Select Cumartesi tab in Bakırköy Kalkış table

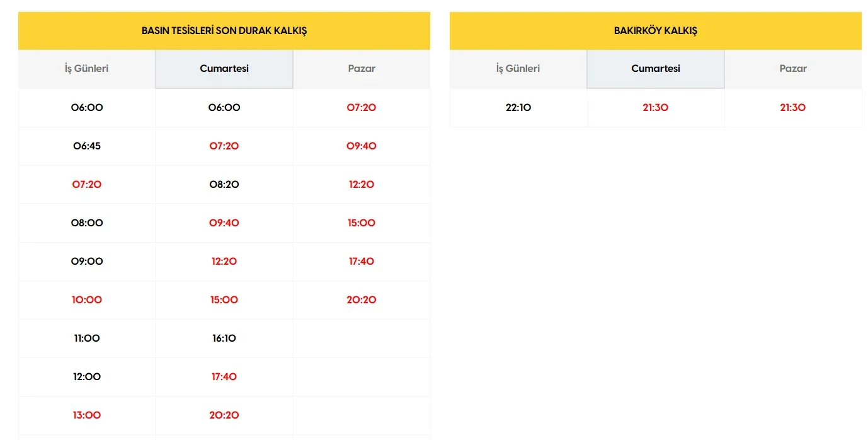click(656, 69)
